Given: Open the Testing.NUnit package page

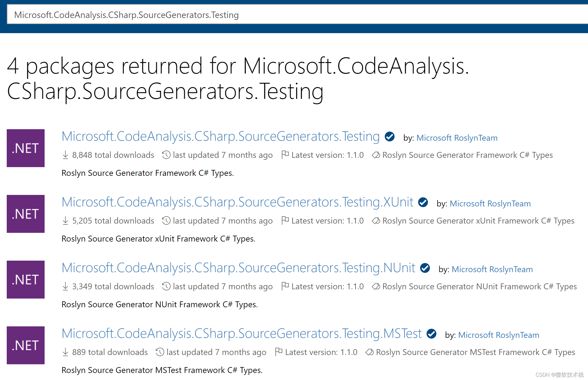Looking at the screenshot, I should pos(238,268).
